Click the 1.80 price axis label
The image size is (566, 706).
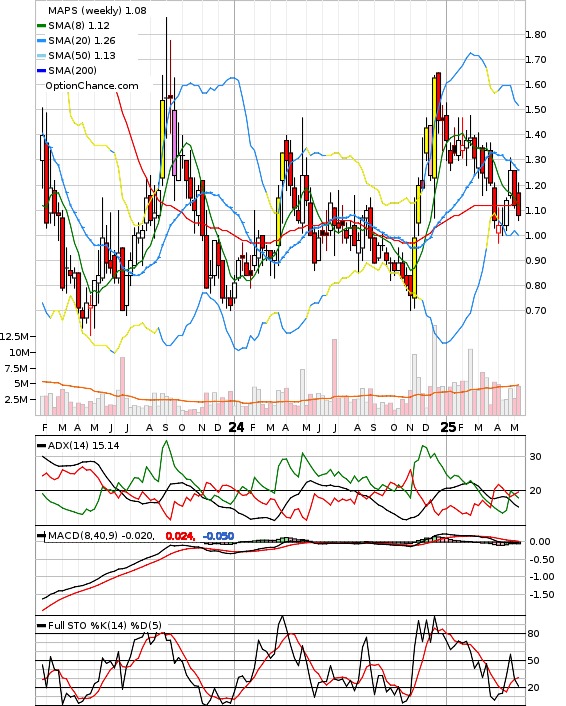tap(536, 35)
